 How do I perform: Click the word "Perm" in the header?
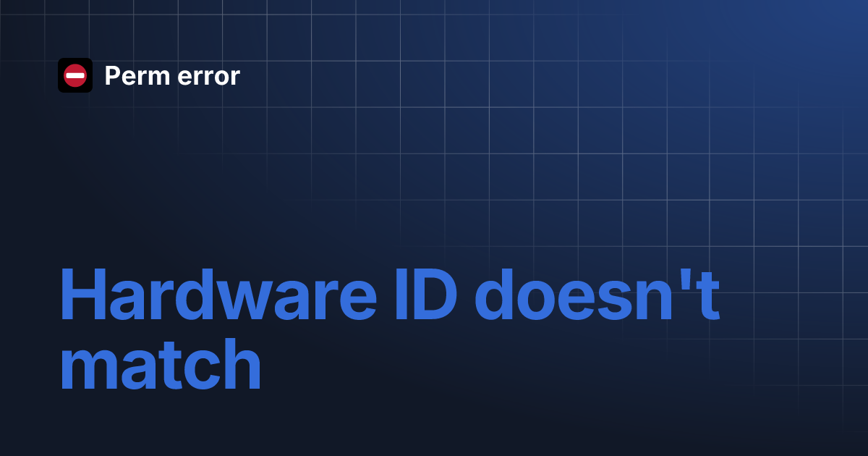point(137,75)
